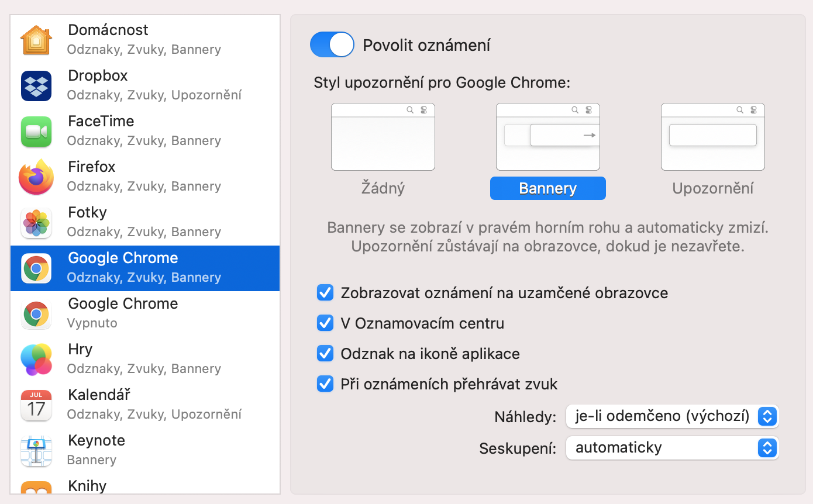This screenshot has width=813, height=504.
Task: Choose the Žádný alert style thumbnail
Action: tap(383, 137)
